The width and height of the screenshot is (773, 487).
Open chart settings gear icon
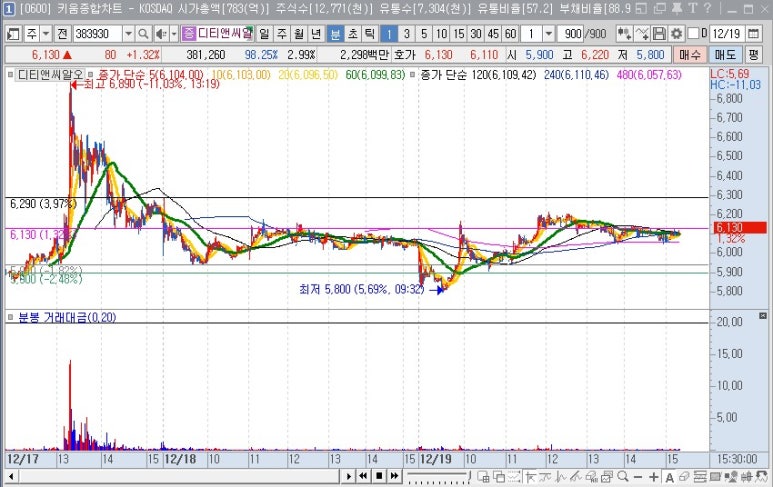tap(676, 34)
